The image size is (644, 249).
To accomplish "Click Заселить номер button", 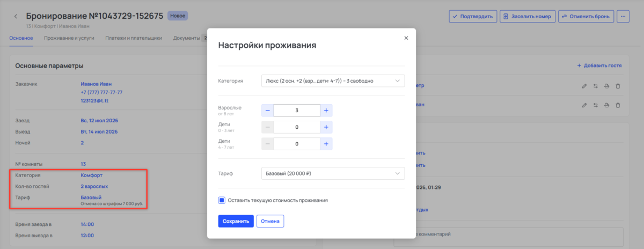I will [x=528, y=17].
